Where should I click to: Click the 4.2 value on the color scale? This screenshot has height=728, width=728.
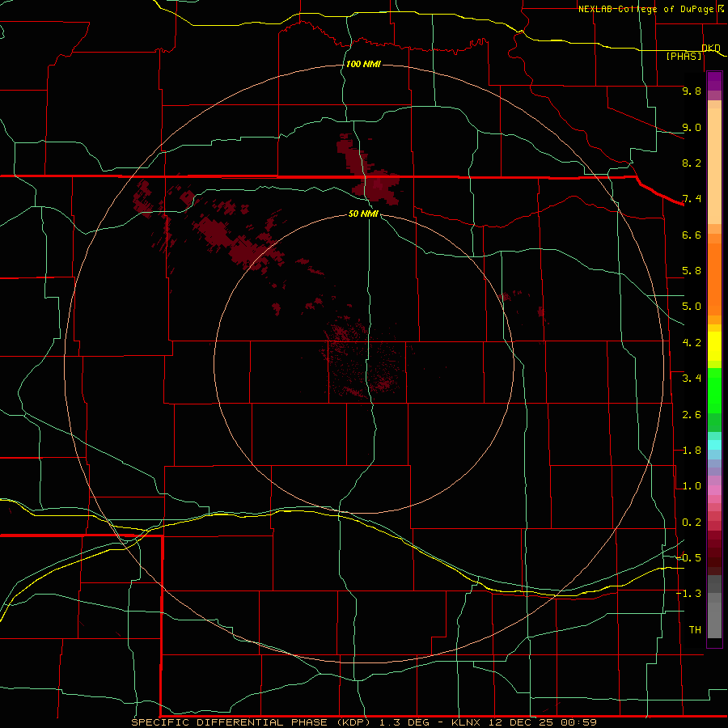(692, 343)
